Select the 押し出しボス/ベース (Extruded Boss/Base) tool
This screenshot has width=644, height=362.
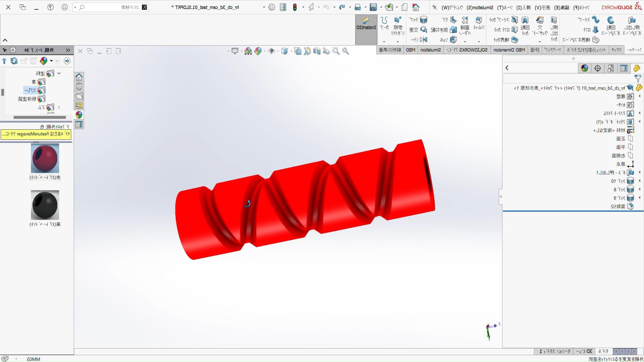pos(632,26)
